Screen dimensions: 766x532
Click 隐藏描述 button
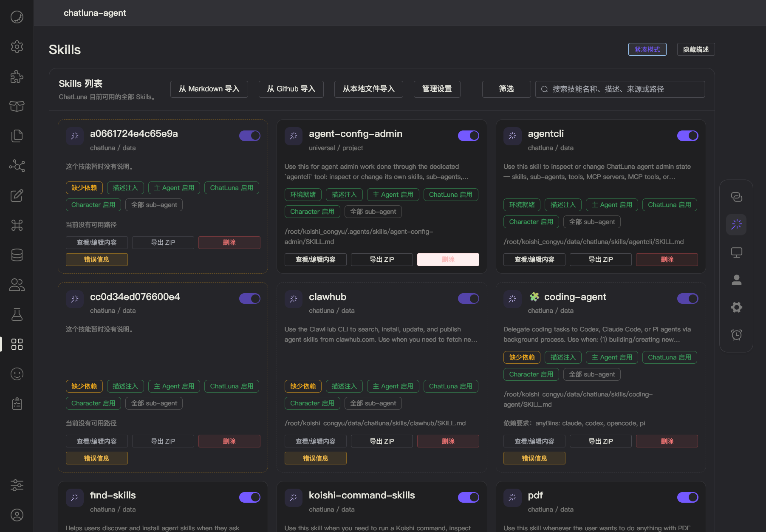[696, 49]
